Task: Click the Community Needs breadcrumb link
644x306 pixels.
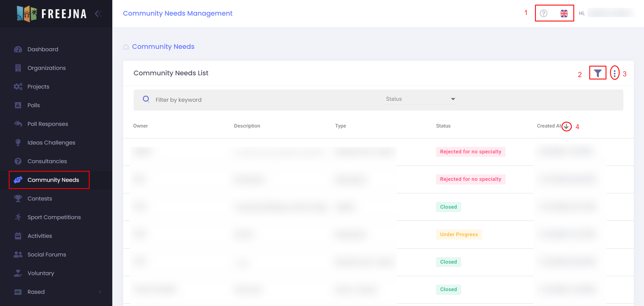Action: click(x=163, y=46)
